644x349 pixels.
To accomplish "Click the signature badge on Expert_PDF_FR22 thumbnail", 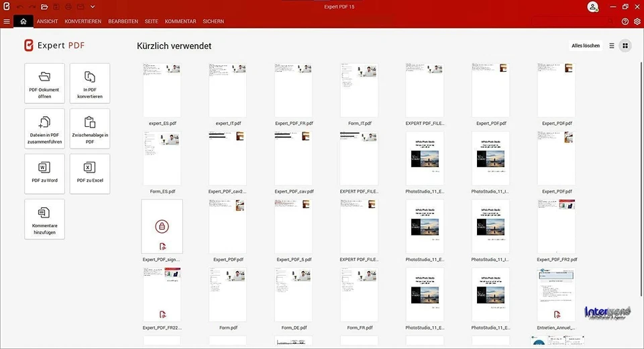I will coord(162,315).
